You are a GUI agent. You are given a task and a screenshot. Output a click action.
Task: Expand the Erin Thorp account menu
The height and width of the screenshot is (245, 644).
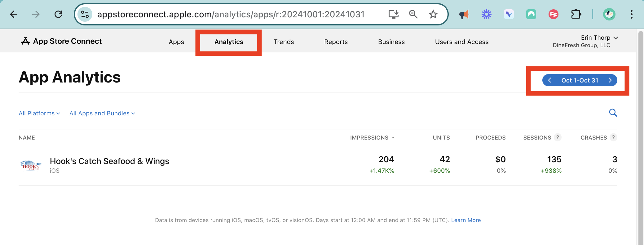pos(599,38)
